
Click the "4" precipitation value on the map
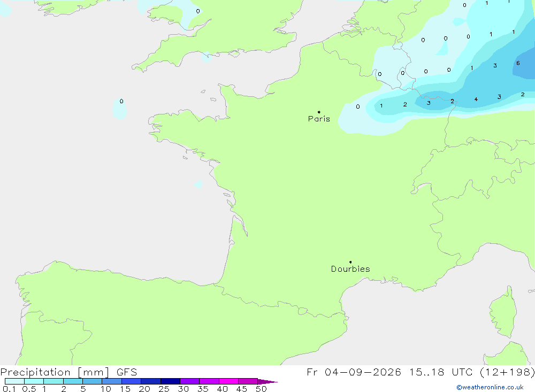[476, 99]
